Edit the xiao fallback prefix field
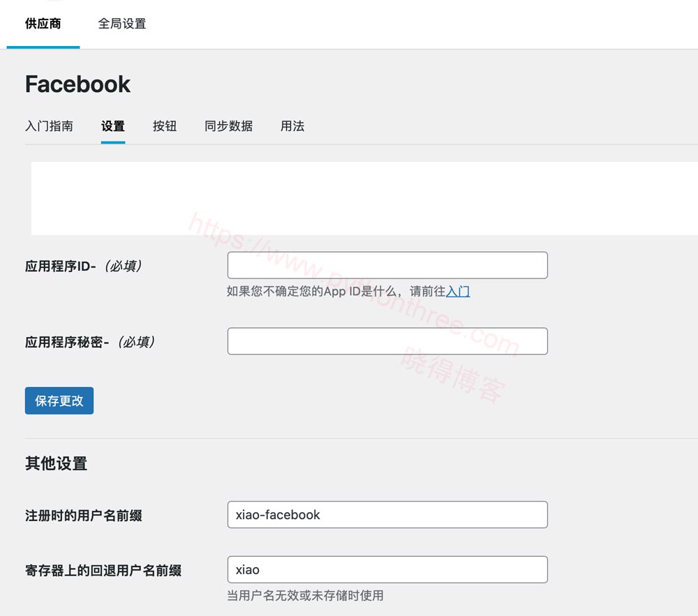 click(387, 569)
